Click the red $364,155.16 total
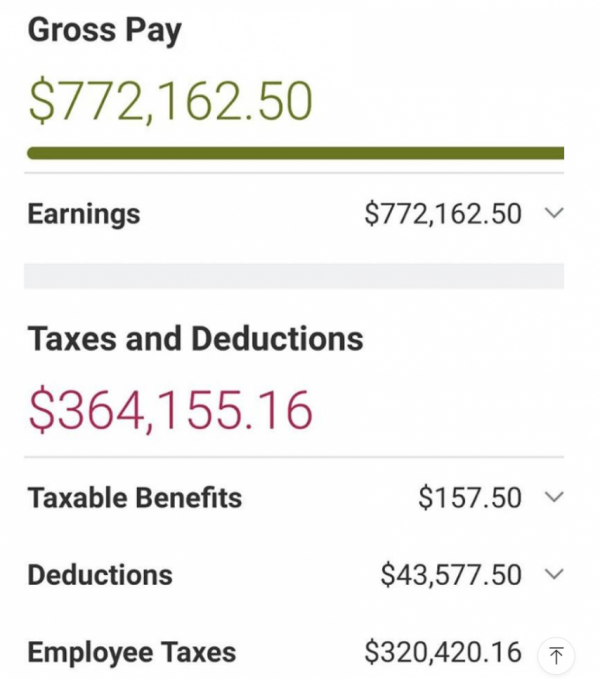 170,410
